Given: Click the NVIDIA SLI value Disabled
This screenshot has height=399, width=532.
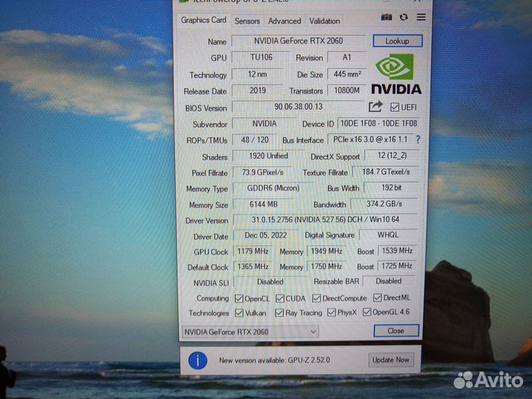Looking at the screenshot, I should pos(270,282).
